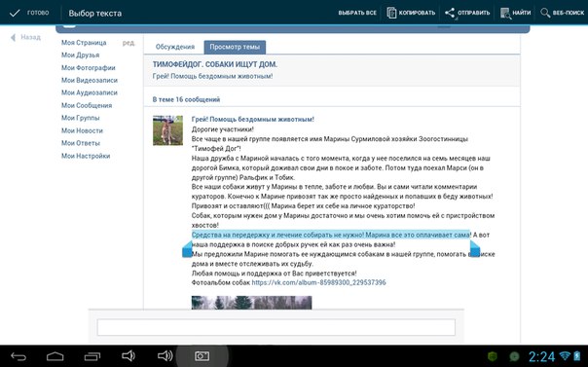Tap the Готово checkmark to finish selection

(x=15, y=13)
